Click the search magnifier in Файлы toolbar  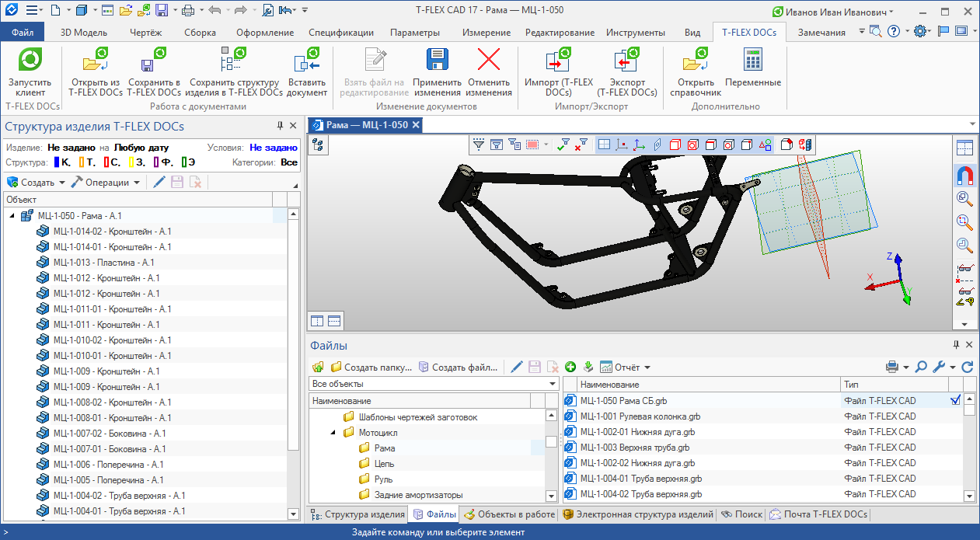point(920,367)
